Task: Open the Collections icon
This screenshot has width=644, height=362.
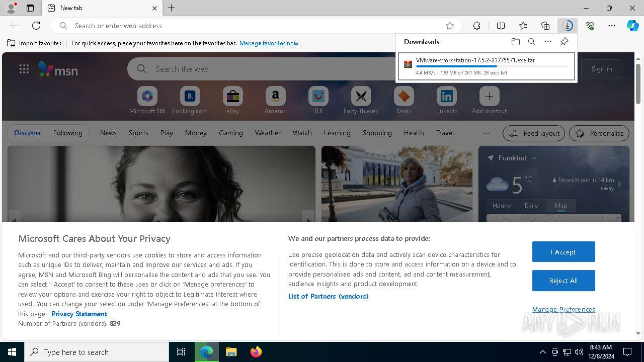Action: tap(545, 26)
